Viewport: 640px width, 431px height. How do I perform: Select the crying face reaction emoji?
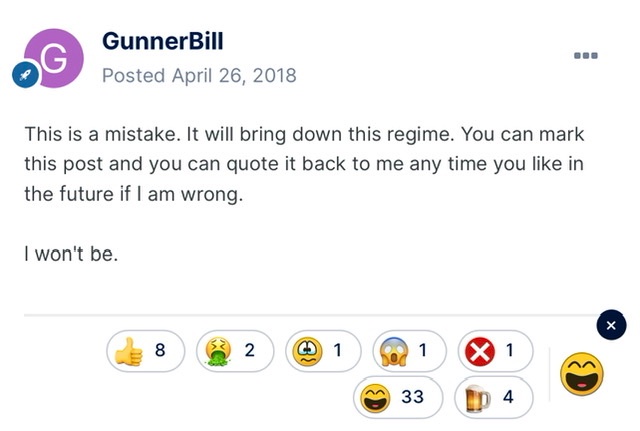pyautogui.click(x=307, y=351)
